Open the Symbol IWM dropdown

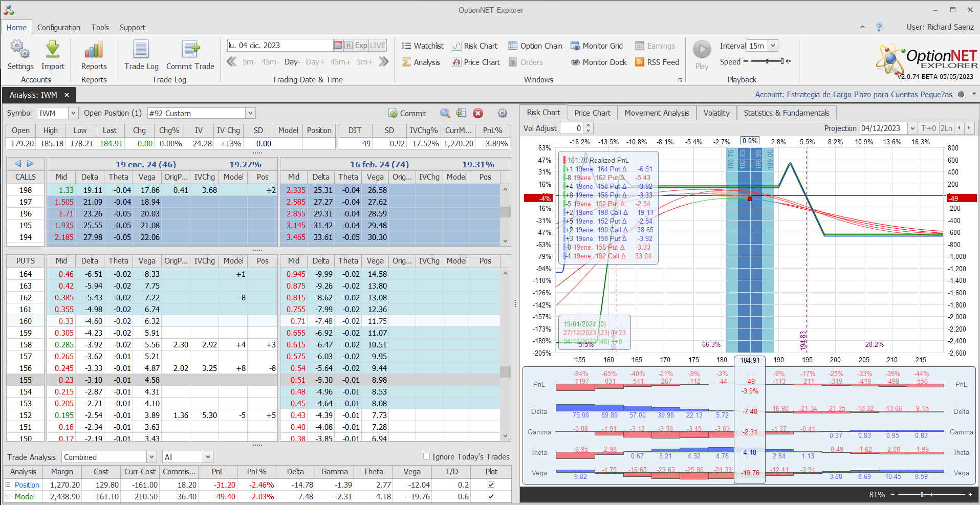(x=73, y=113)
